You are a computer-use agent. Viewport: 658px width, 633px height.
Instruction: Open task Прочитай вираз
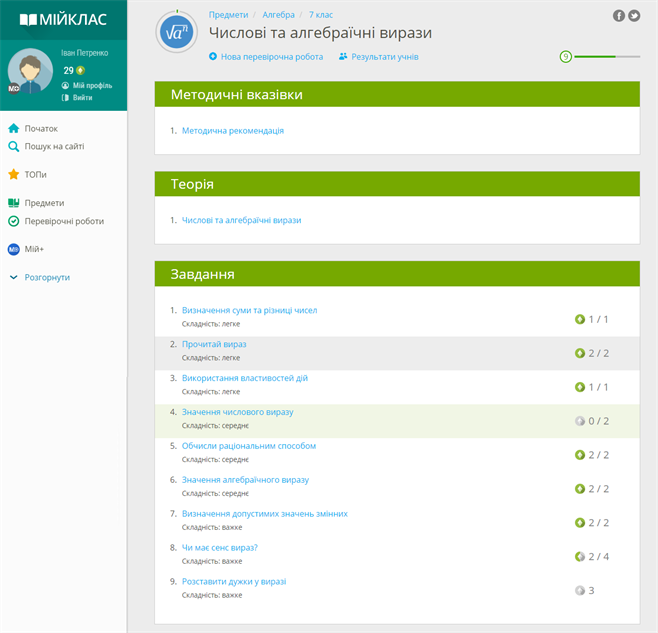click(214, 344)
